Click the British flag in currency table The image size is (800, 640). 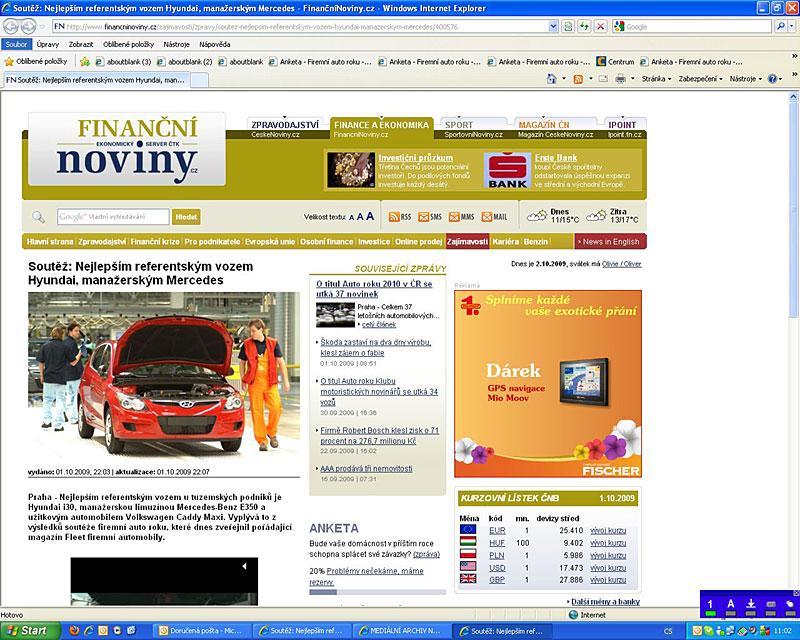[468, 579]
